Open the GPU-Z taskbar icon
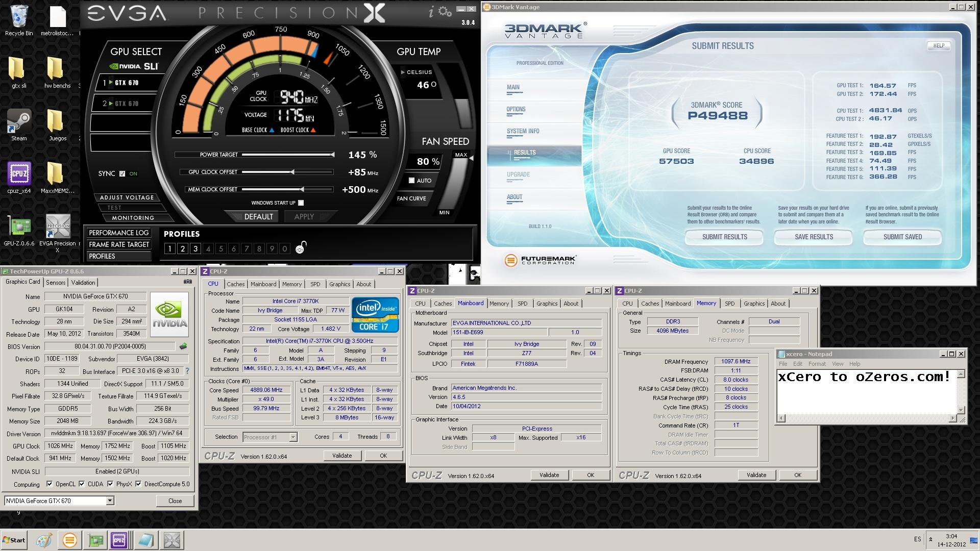 click(95, 540)
